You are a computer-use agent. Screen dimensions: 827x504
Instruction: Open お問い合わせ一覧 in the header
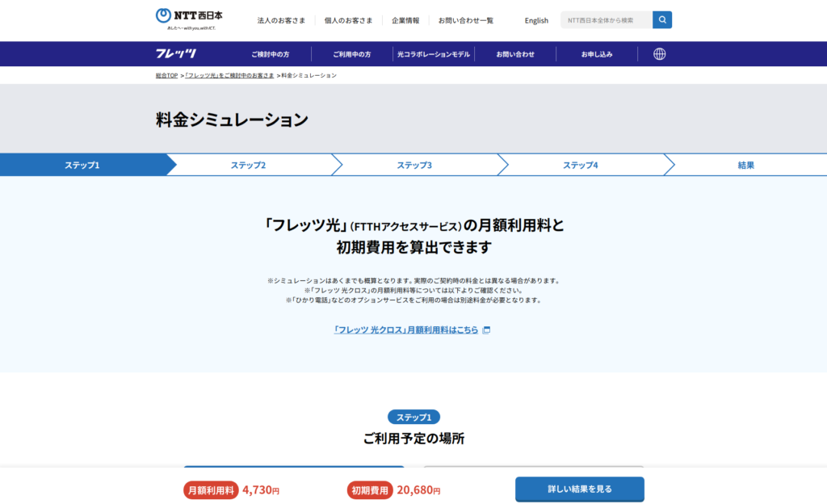466,20
